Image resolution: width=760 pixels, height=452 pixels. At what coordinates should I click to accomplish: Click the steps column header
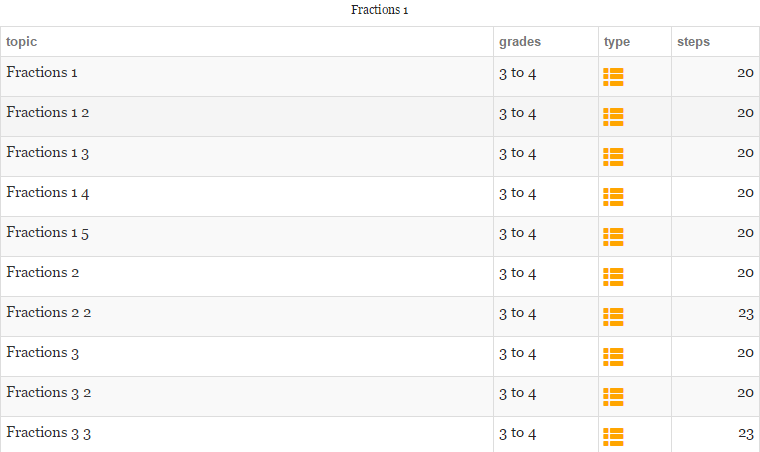[693, 42]
